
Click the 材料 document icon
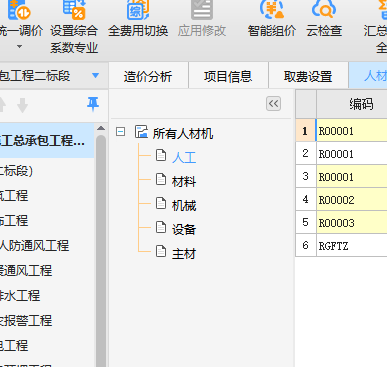[x=161, y=179]
